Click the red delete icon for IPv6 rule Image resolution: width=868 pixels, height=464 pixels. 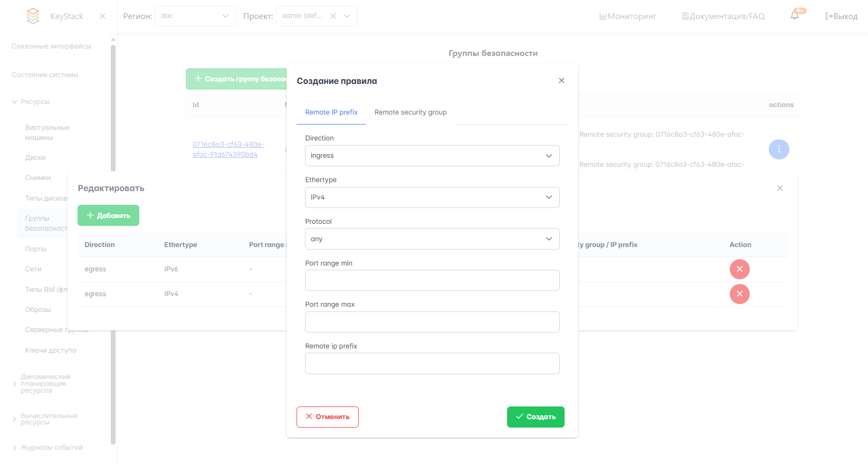(739, 269)
